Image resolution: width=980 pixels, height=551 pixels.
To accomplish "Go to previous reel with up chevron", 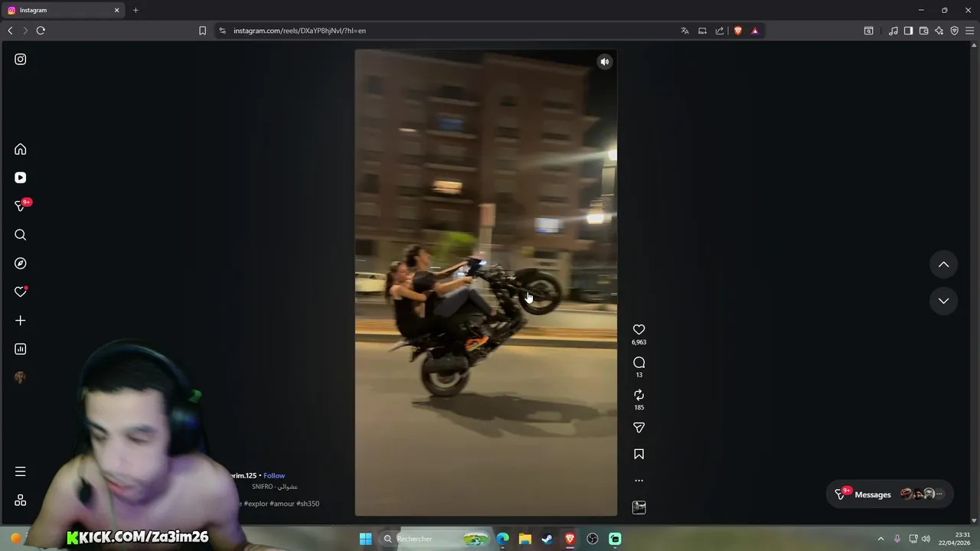I will click(x=944, y=265).
